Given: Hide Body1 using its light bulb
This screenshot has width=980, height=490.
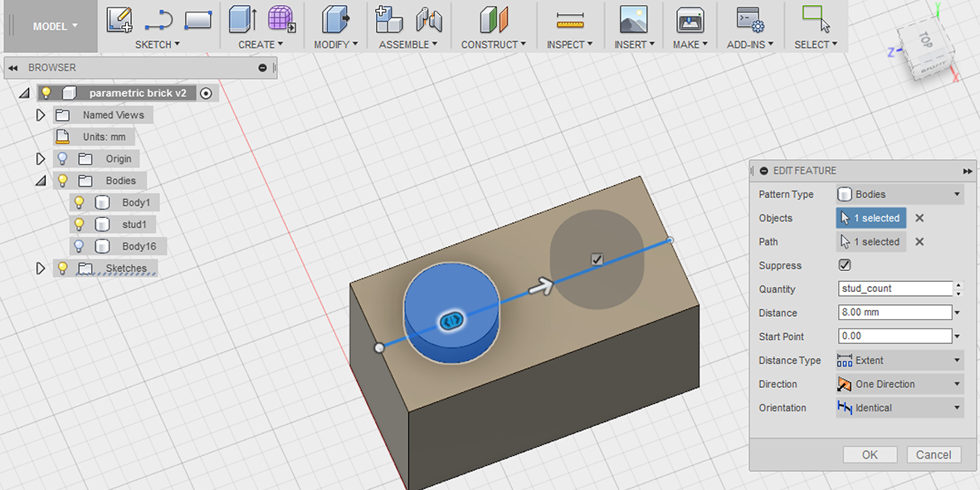Looking at the screenshot, I should [79, 202].
